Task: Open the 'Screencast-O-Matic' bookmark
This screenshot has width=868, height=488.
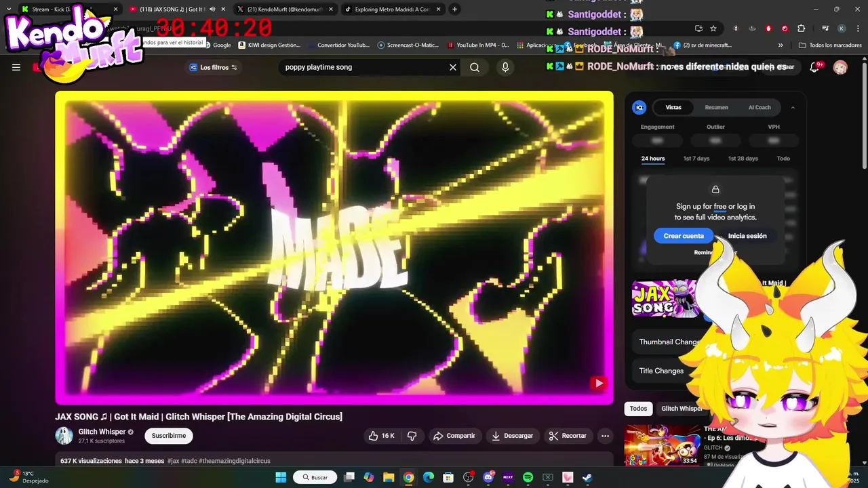Action: [408, 45]
